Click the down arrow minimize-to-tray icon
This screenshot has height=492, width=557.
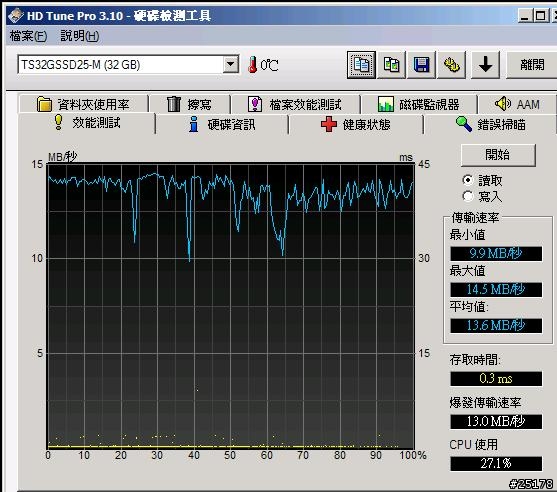(485, 65)
